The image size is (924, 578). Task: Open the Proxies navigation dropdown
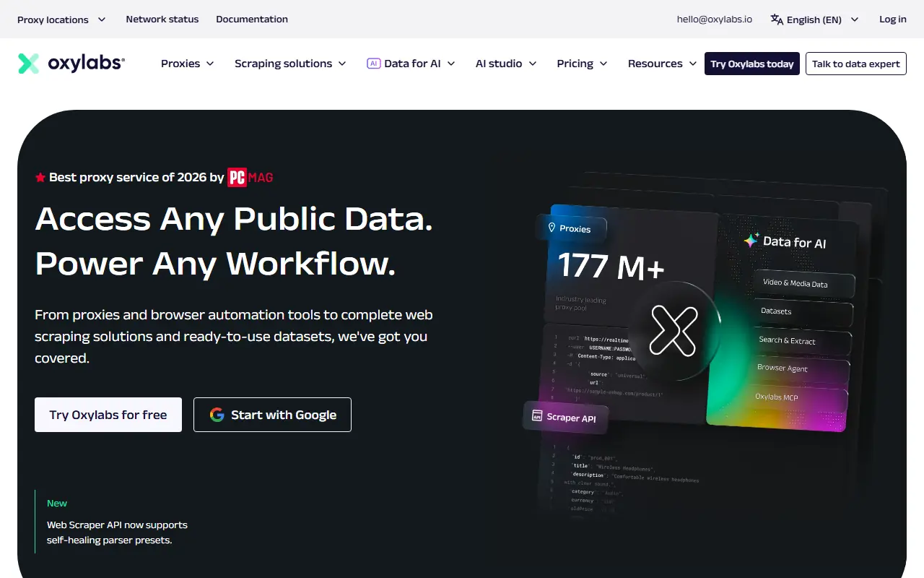click(x=187, y=64)
